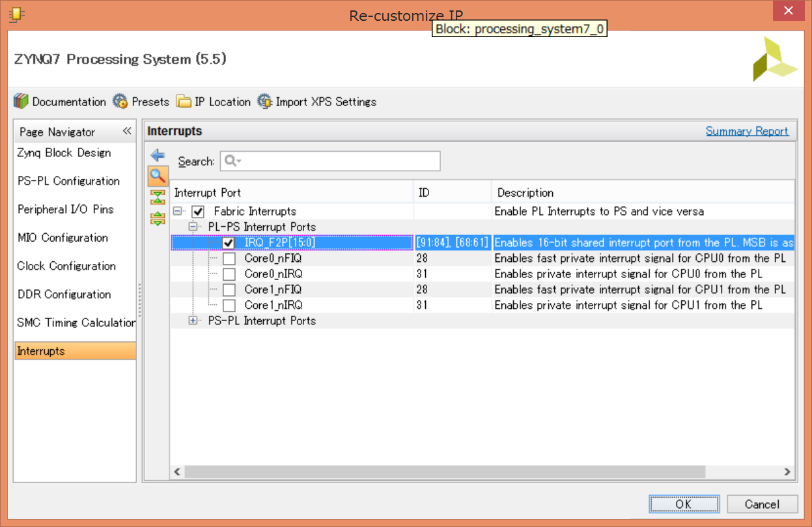Close the Re-customize IP dialog
Screen dimensions: 812x527
click(789, 10)
